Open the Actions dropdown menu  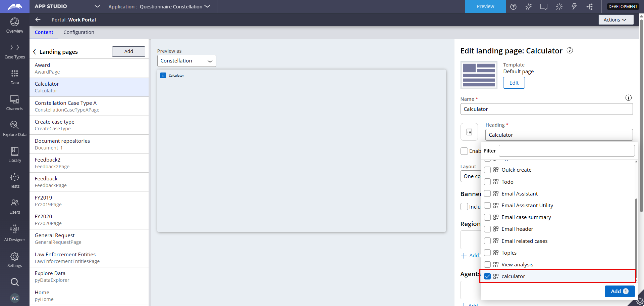[615, 20]
